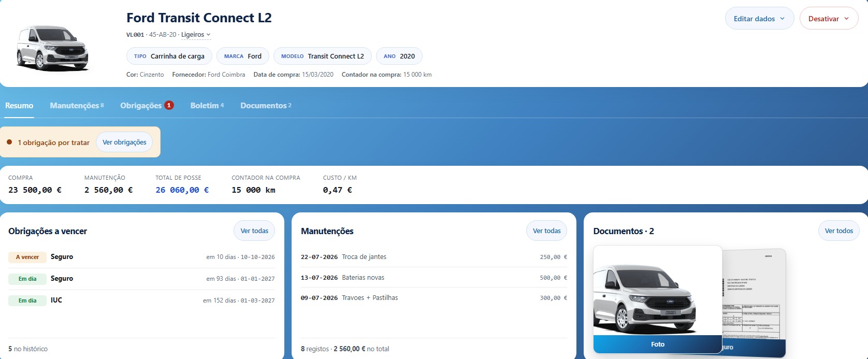Click the 250,00 € cost for Troca de jantes

tap(554, 257)
